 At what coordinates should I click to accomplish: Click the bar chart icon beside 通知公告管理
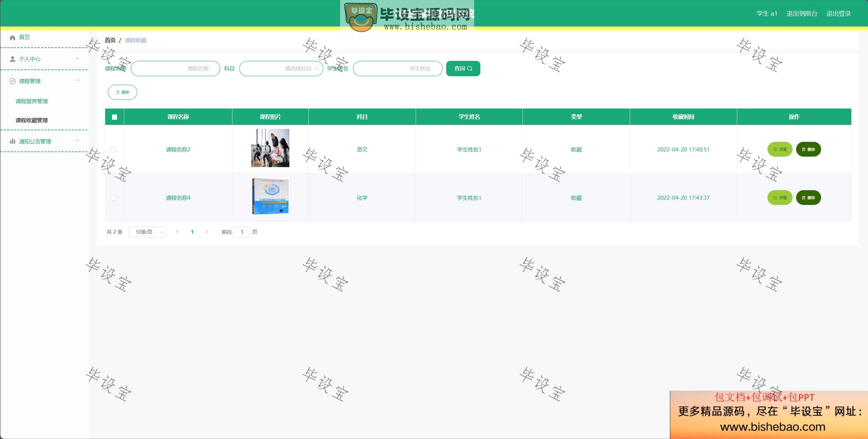pyautogui.click(x=13, y=141)
